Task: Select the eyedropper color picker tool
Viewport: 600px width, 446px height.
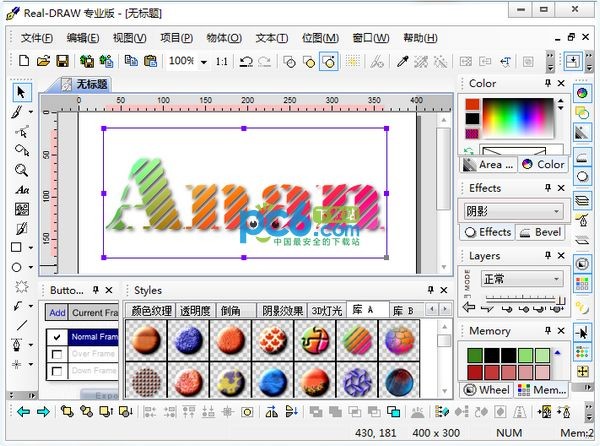Action: 402,61
